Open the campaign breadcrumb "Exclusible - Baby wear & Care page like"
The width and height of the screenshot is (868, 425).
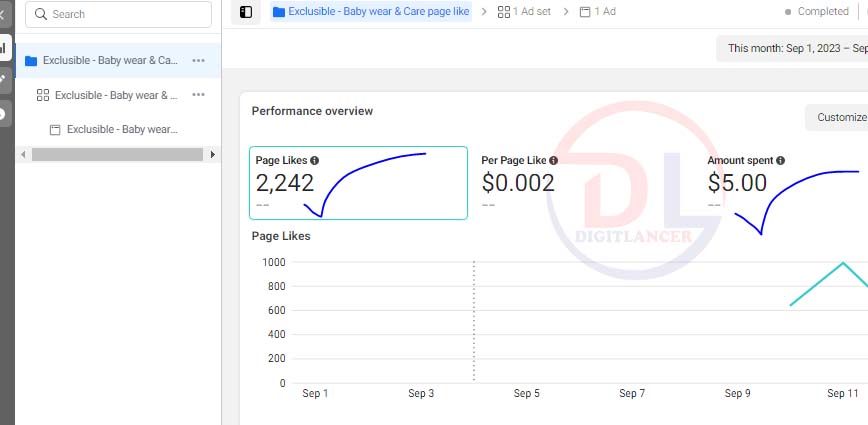[x=371, y=12]
